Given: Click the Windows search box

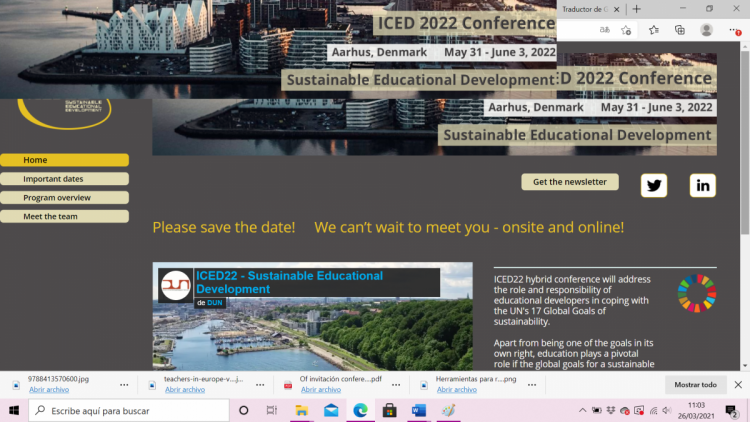Looking at the screenshot, I should point(130,410).
